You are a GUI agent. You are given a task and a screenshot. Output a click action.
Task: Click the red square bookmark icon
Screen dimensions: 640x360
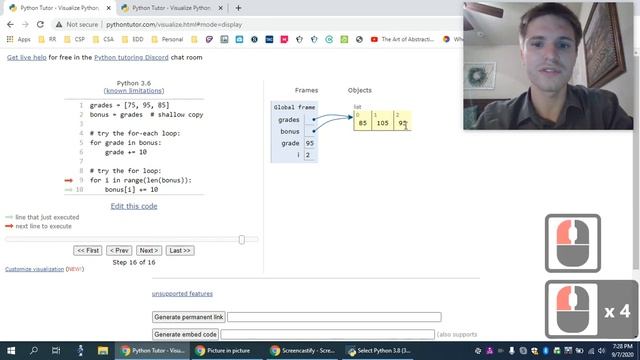click(x=284, y=39)
